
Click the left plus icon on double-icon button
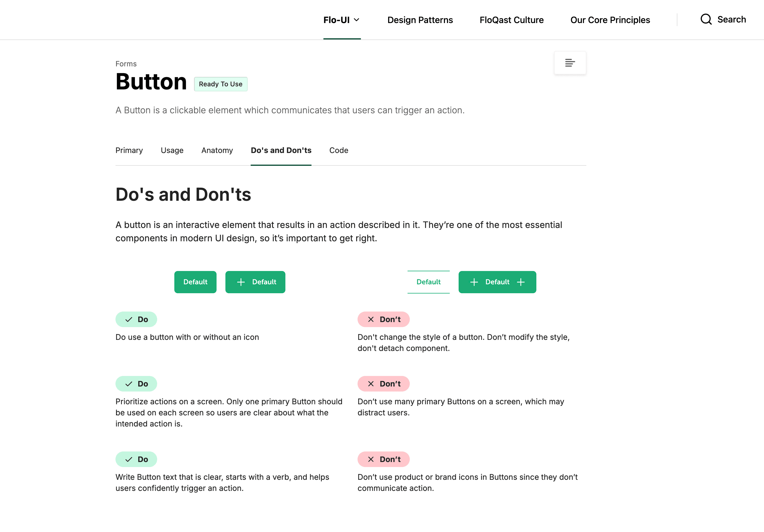tap(474, 282)
